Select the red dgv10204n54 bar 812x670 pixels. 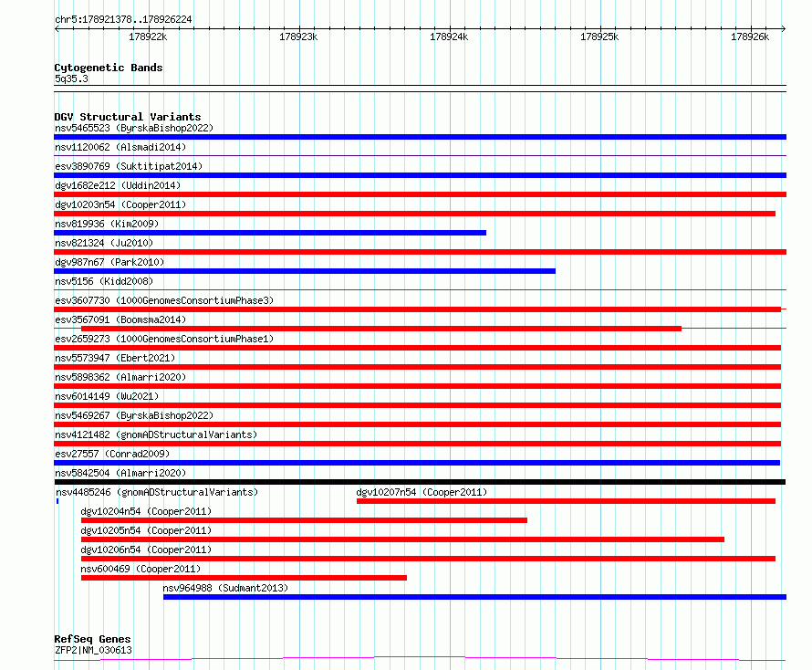304,520
